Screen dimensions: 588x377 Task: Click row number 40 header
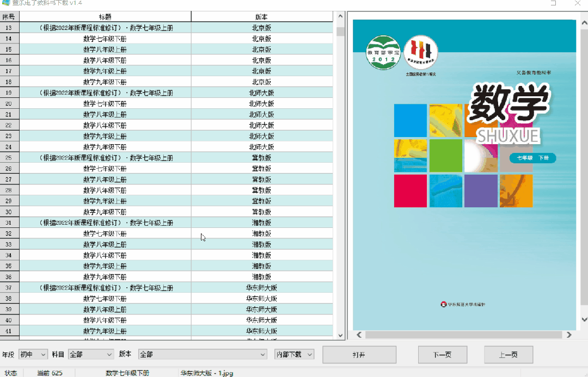tap(9, 320)
